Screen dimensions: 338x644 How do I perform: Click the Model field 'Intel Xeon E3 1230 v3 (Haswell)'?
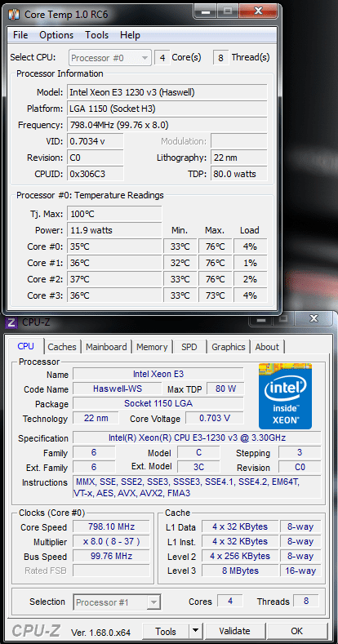[x=167, y=92]
